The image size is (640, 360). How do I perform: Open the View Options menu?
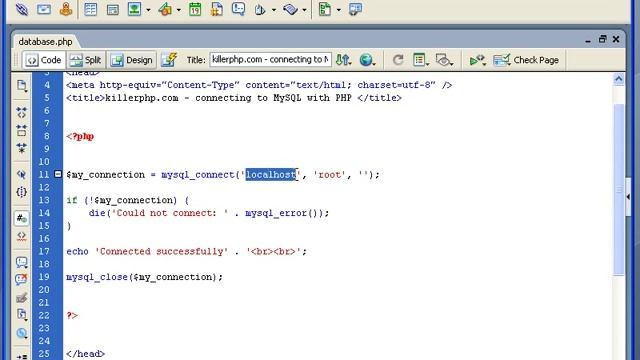coord(420,60)
